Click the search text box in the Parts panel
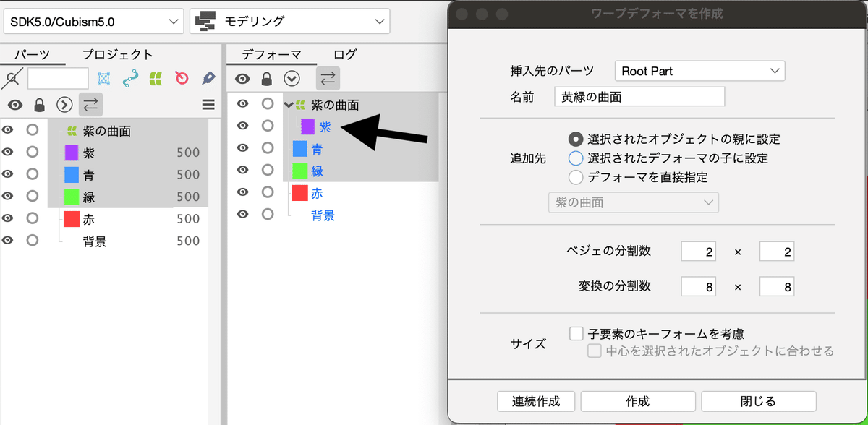This screenshot has height=425, width=868. pos(58,78)
